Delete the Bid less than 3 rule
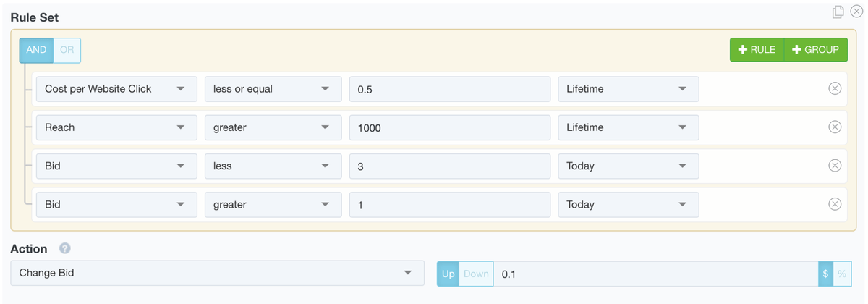The height and width of the screenshot is (304, 868). pyautogui.click(x=835, y=165)
